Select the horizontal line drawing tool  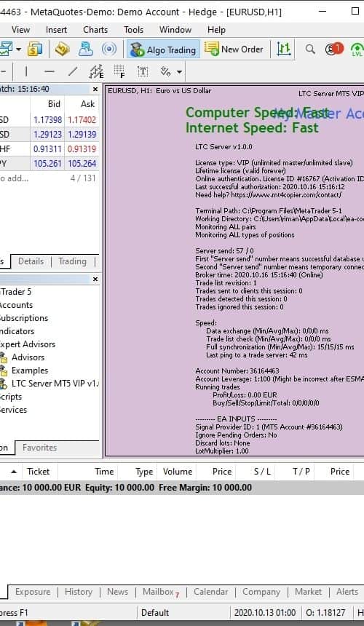49,71
